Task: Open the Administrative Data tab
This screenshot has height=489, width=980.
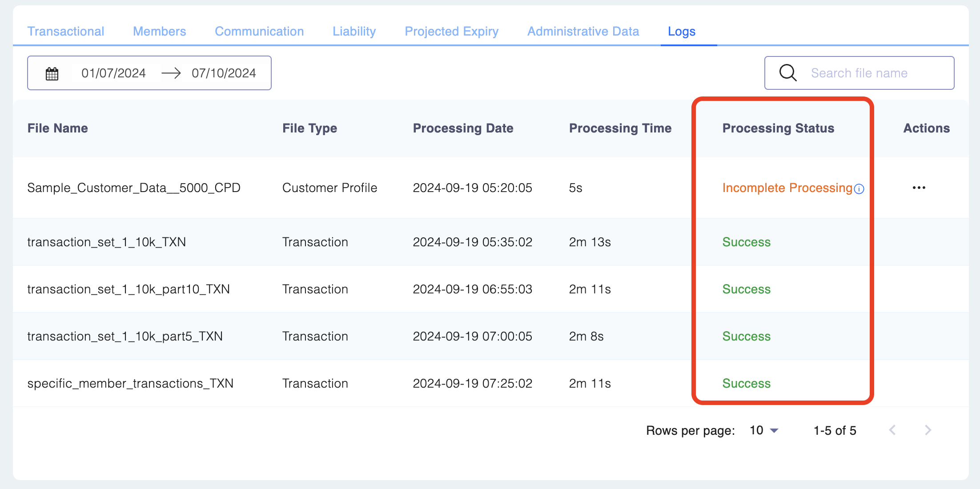Action: (x=583, y=31)
